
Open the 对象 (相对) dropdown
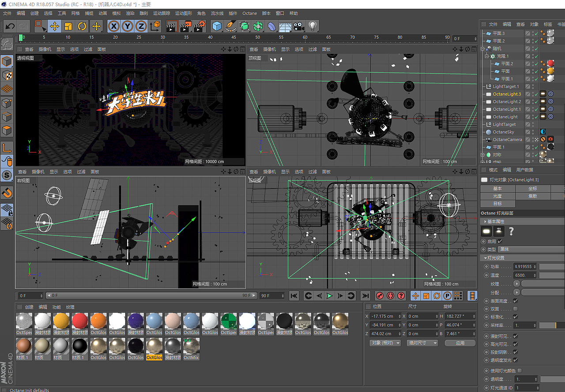point(385,343)
